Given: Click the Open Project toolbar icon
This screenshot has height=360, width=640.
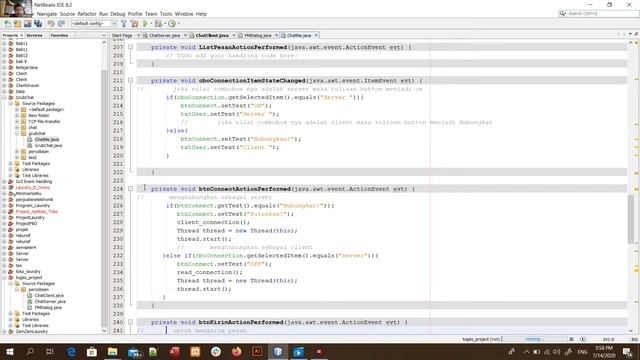Looking at the screenshot, I should (27, 24).
